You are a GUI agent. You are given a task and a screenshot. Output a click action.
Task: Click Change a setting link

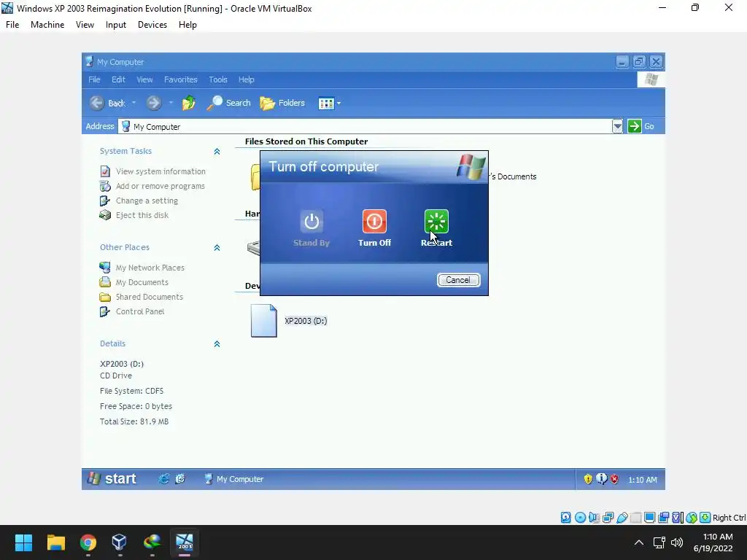pyautogui.click(x=147, y=201)
